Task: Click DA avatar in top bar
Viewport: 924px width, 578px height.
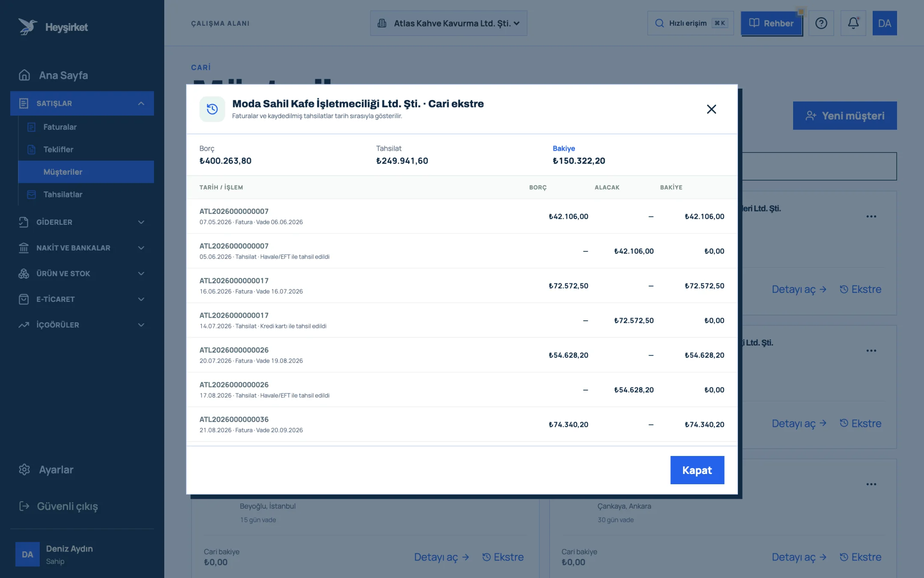Action: [884, 23]
